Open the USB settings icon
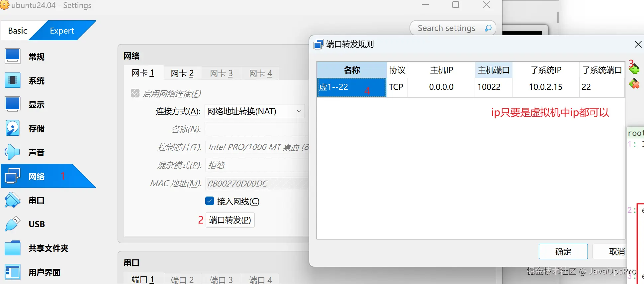The height and width of the screenshot is (284, 644). tap(13, 224)
